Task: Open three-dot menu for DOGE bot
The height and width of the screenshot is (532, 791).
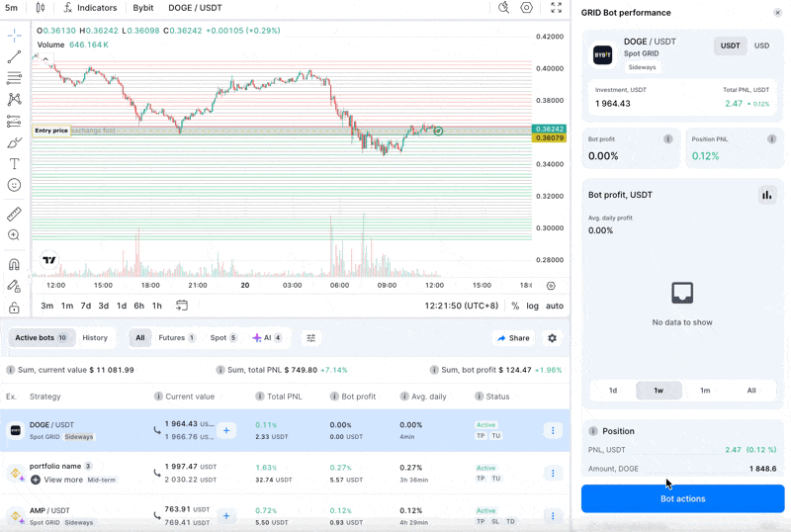Action: (553, 430)
